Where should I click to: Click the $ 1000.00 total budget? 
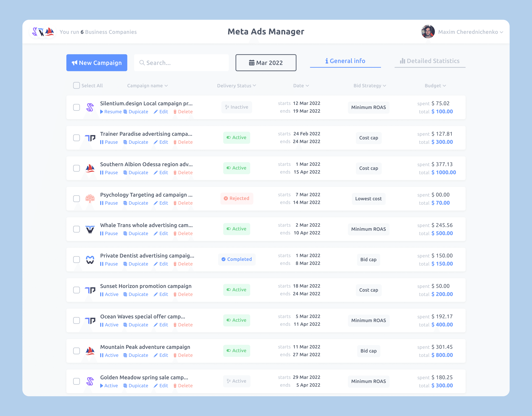click(x=444, y=172)
